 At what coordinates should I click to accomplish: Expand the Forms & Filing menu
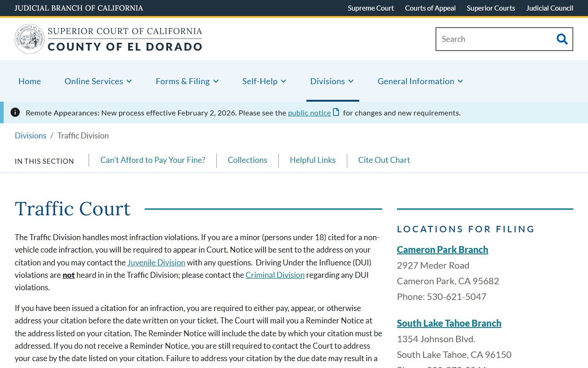tap(187, 81)
